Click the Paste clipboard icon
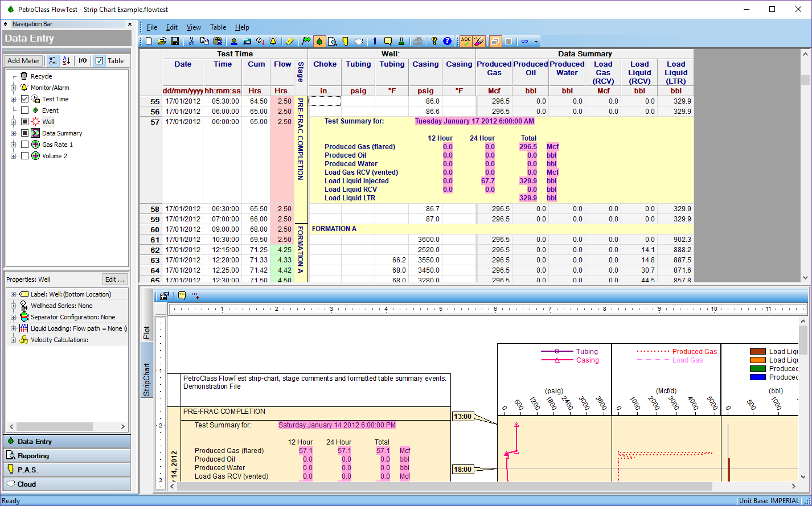This screenshot has height=506, width=812. tap(218, 41)
